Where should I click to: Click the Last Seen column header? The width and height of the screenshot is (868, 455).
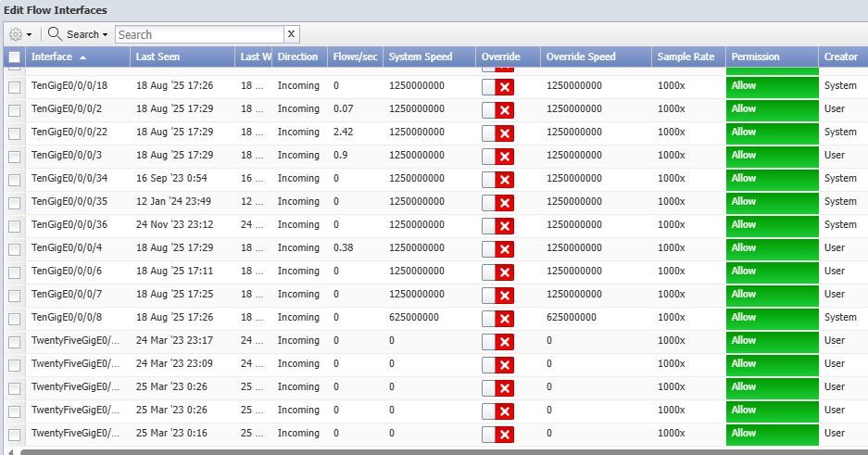coord(157,57)
